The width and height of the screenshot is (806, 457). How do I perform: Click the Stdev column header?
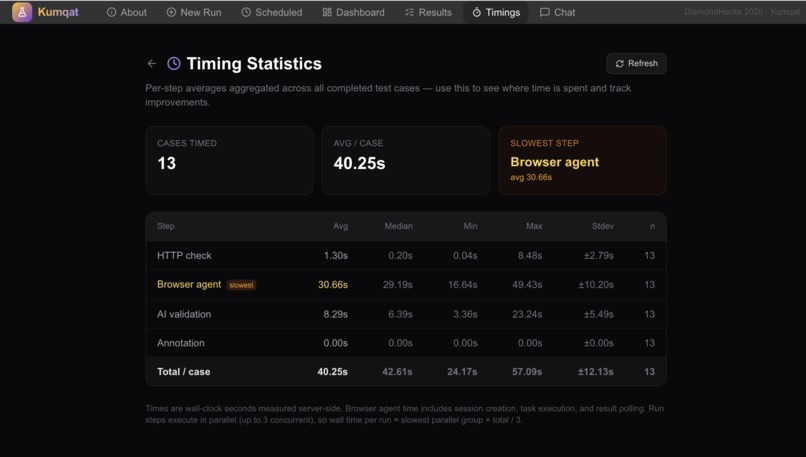click(x=602, y=226)
